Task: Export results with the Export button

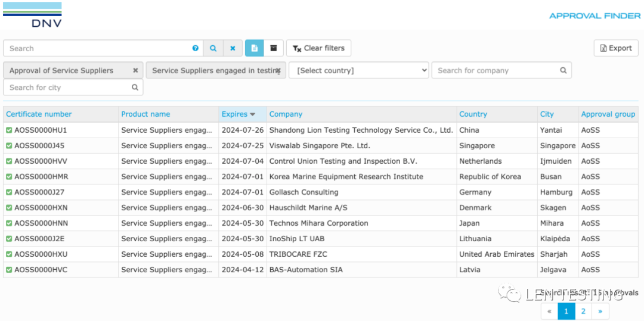Action: click(616, 48)
